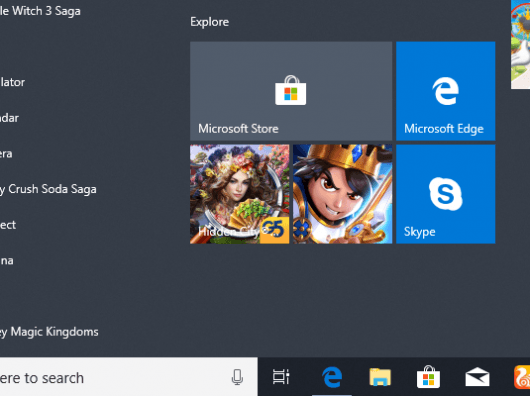Click the microphone icon in search box
Screen dimensions: 530x396
pos(237,377)
